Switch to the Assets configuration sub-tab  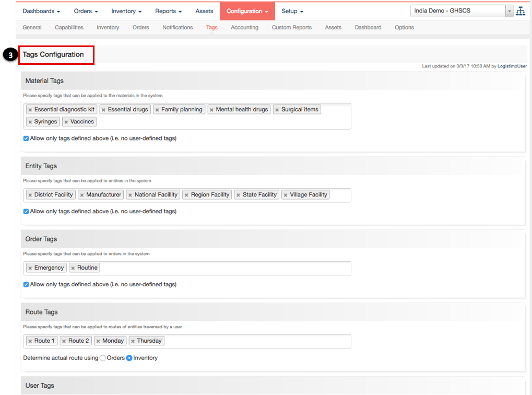pos(333,28)
